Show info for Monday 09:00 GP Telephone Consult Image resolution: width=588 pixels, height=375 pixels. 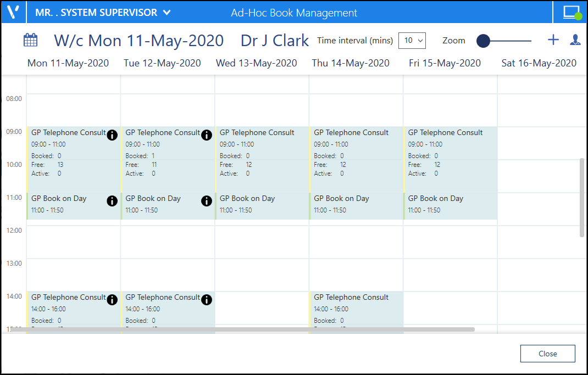(112, 135)
